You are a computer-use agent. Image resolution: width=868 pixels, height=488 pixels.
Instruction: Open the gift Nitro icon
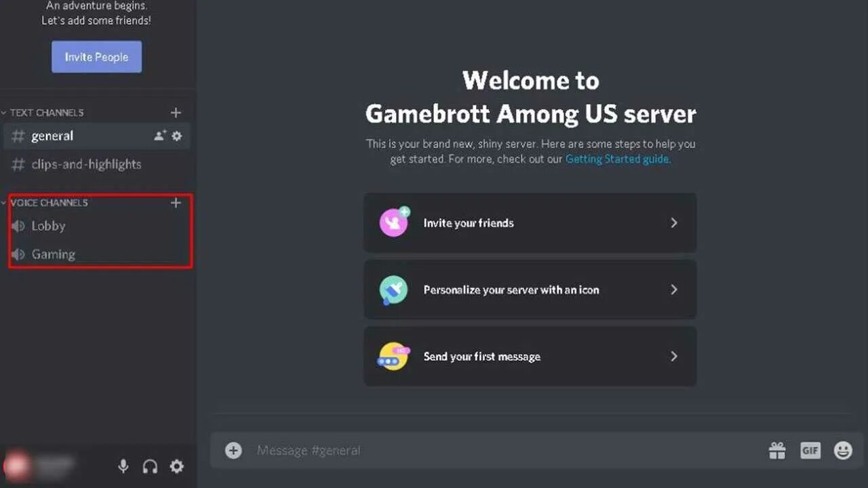(776, 450)
